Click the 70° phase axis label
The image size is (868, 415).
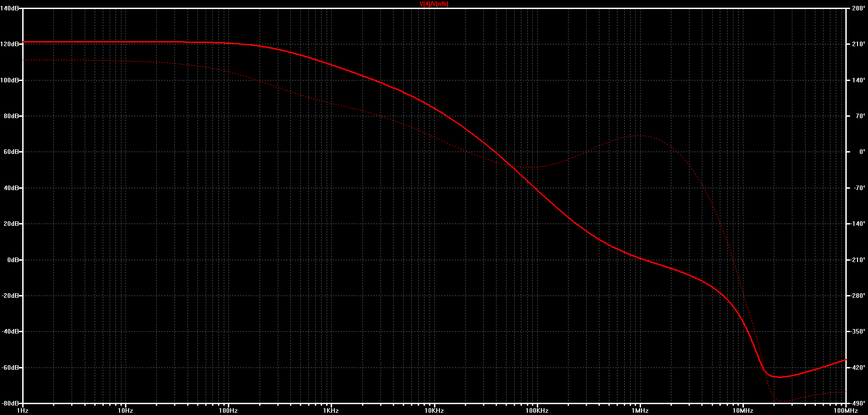(x=860, y=116)
